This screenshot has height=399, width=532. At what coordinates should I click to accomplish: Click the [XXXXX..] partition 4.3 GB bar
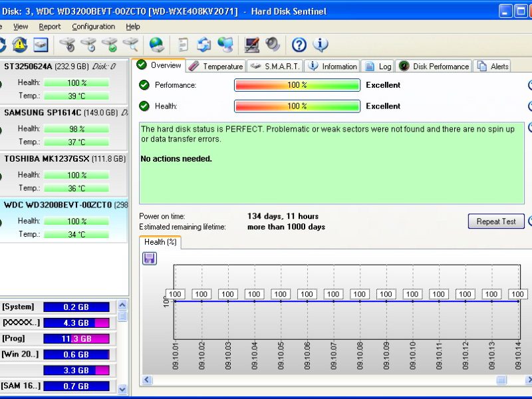tap(76, 323)
